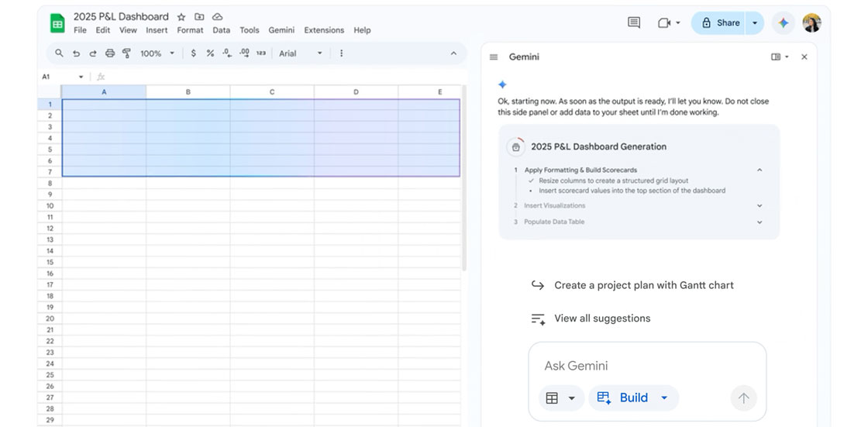Click the Google Sheets home logo
The height and width of the screenshot is (427, 868).
pos(57,23)
